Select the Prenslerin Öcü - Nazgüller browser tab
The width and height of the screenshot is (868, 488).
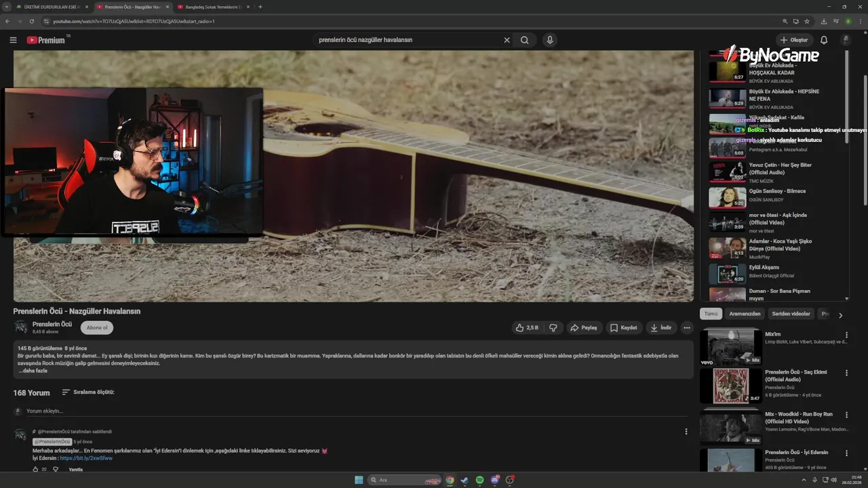tap(132, 7)
